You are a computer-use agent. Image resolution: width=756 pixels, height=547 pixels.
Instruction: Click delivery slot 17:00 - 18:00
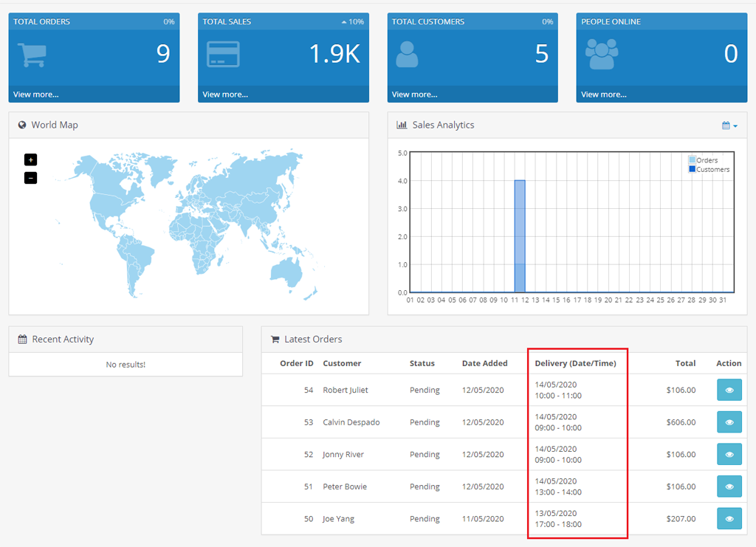[558, 524]
